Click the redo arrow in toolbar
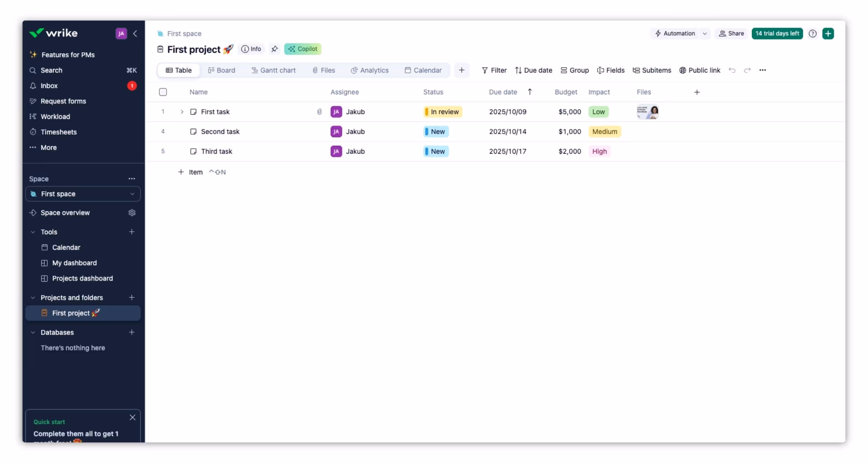The image size is (868, 463). pos(747,70)
